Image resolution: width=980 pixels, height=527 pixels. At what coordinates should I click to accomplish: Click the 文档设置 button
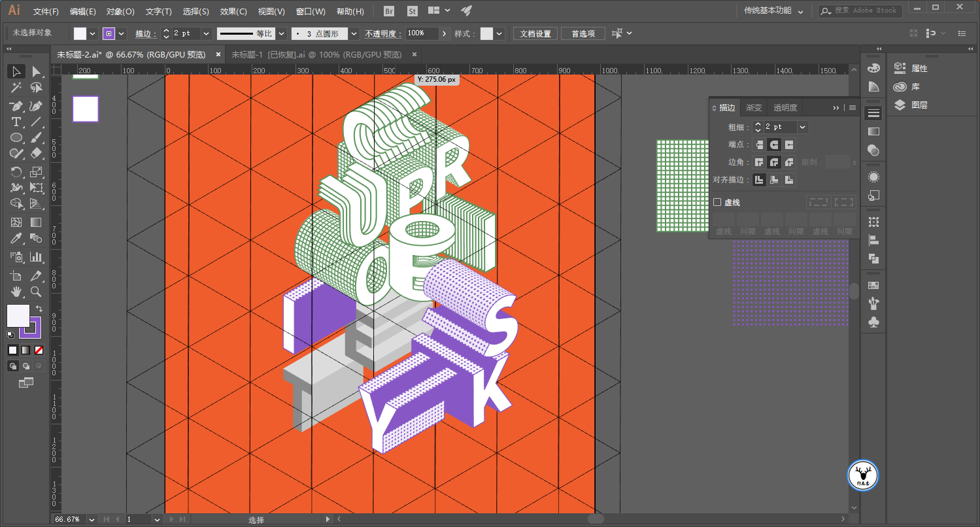535,33
